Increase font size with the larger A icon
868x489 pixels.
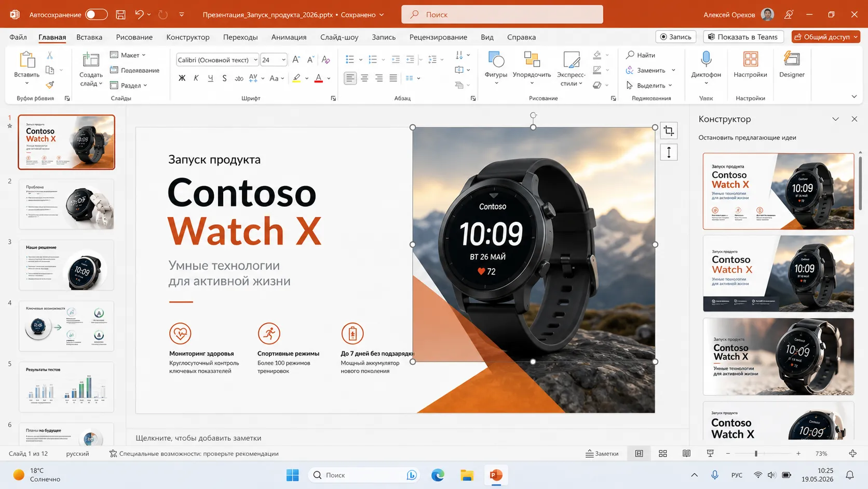coord(296,60)
